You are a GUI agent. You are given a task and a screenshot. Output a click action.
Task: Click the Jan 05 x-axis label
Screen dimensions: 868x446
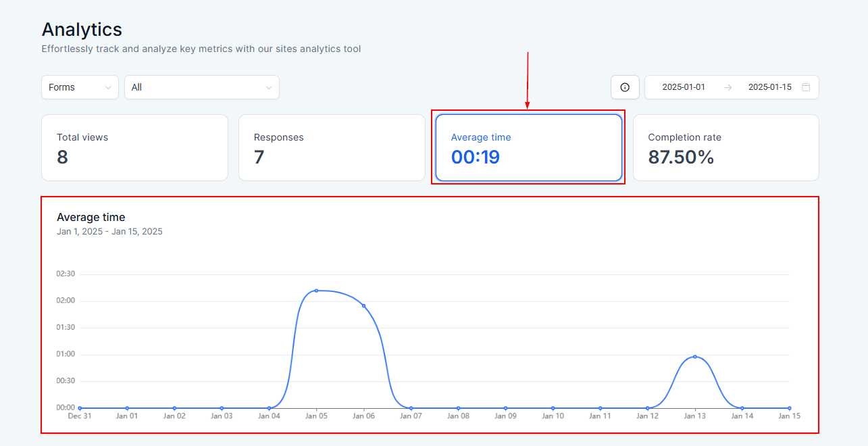[316, 416]
